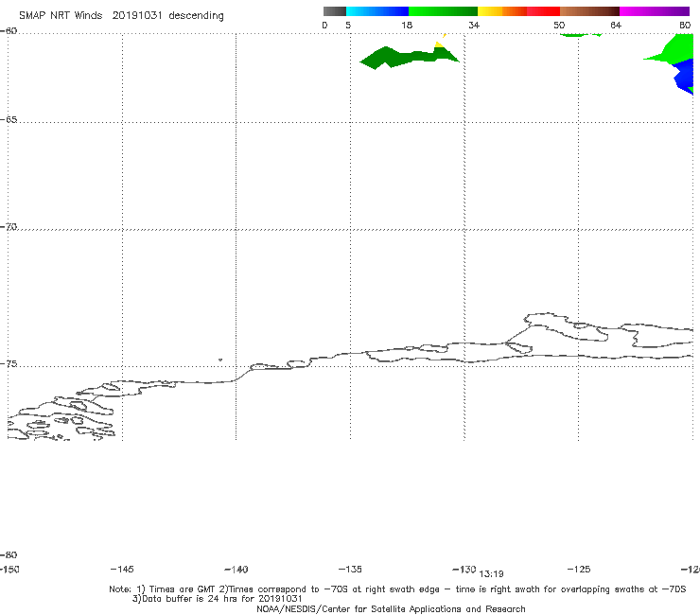Click the magenta-purple segment of the color scale
This screenshot has width=700, height=615.
655,11
